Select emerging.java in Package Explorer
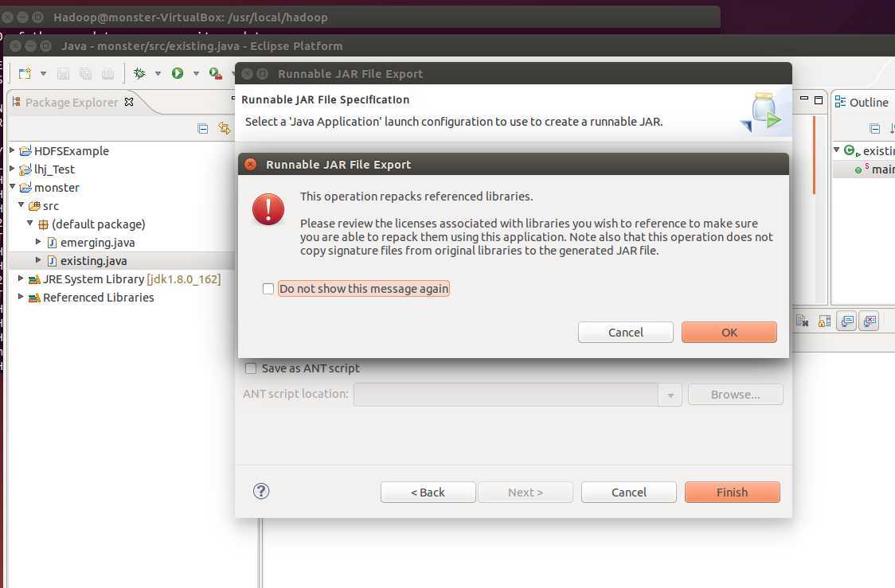This screenshot has width=895, height=588. click(98, 243)
